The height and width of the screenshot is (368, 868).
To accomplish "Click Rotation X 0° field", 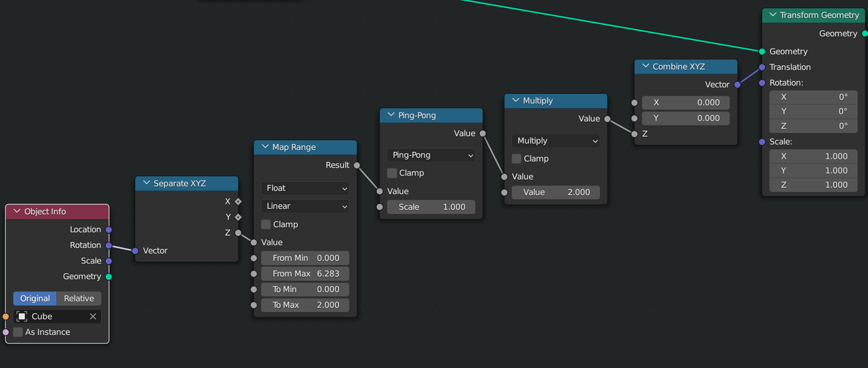I will pos(813,97).
